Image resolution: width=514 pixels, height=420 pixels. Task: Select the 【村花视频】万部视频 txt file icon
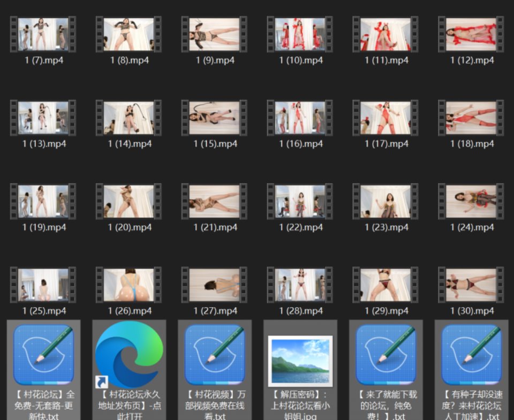[x=215, y=355]
